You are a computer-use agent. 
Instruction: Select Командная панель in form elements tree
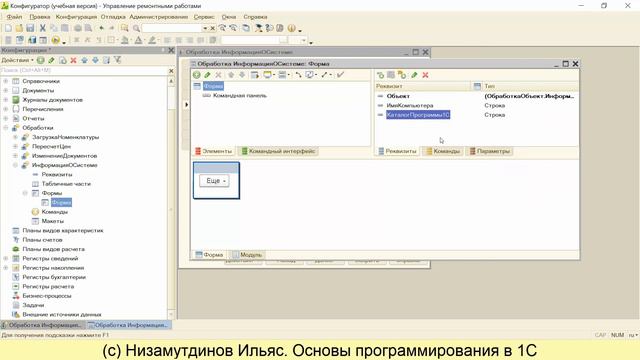(x=240, y=96)
